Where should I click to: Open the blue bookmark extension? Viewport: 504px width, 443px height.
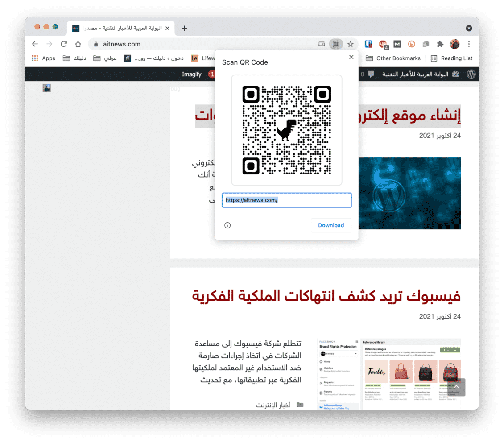click(368, 44)
